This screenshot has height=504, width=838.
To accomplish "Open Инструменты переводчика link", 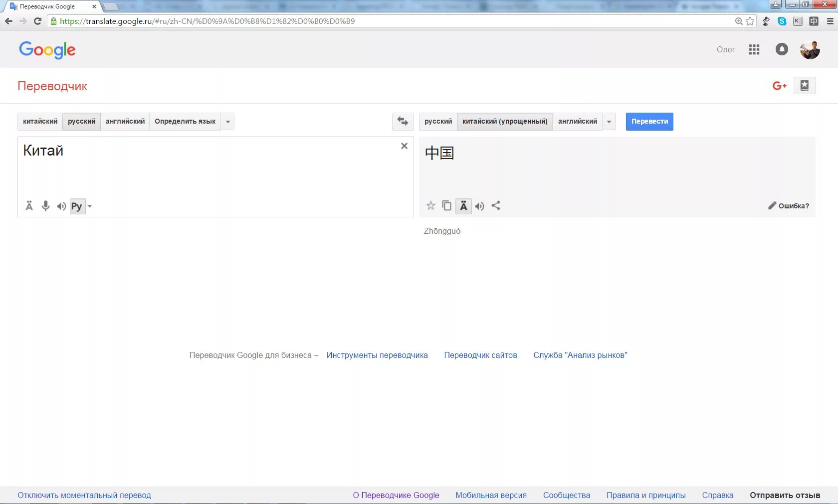I will pos(377,355).
